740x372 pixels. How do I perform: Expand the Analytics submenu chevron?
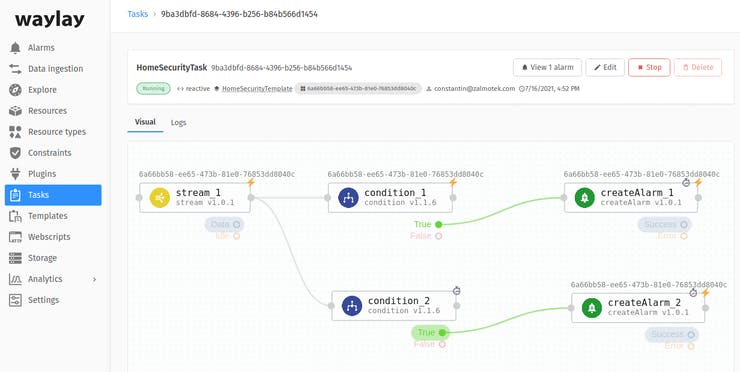click(x=94, y=279)
